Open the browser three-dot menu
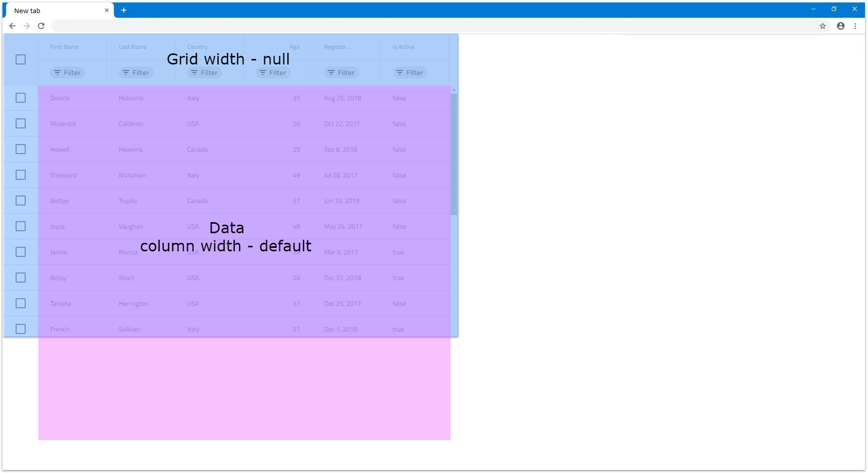 click(855, 26)
